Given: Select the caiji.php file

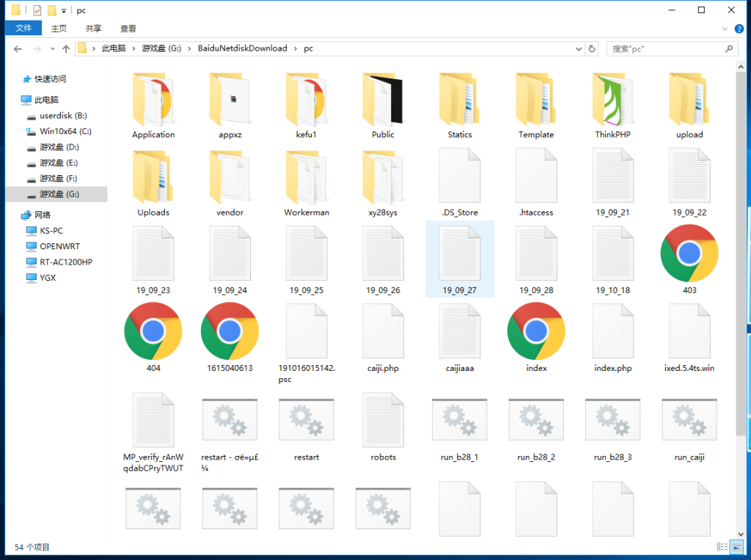Looking at the screenshot, I should (383, 339).
